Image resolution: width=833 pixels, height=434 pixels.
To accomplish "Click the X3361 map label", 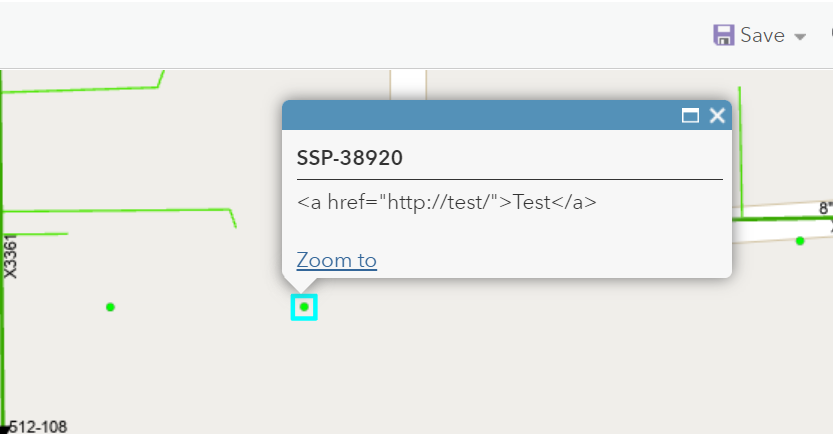I will [x=12, y=256].
